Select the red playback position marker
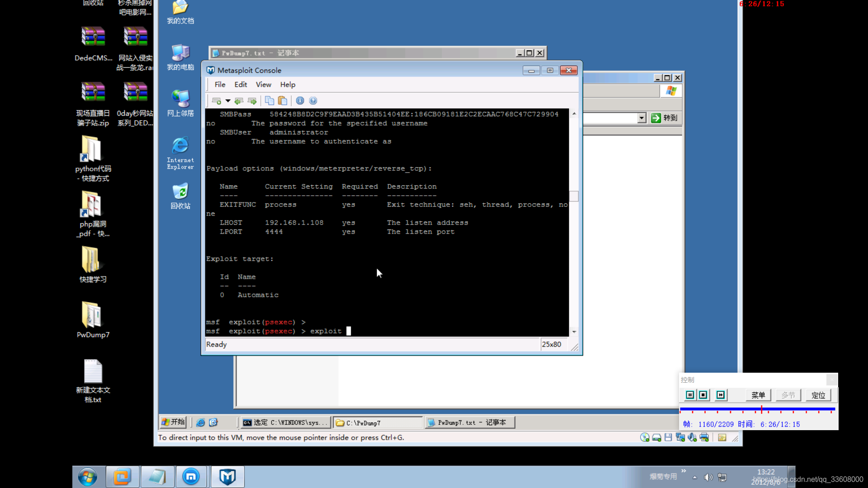The width and height of the screenshot is (868, 488). (x=761, y=409)
